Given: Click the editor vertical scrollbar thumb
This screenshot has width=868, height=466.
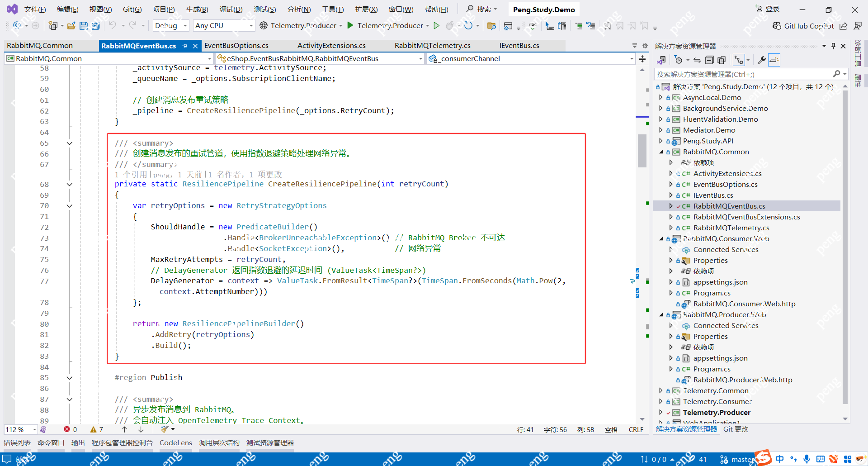Looking at the screenshot, I should 642,151.
